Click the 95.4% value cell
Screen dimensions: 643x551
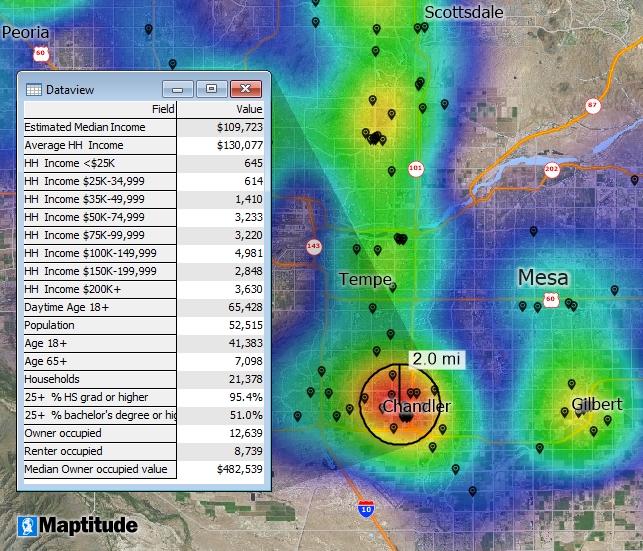[x=221, y=397]
